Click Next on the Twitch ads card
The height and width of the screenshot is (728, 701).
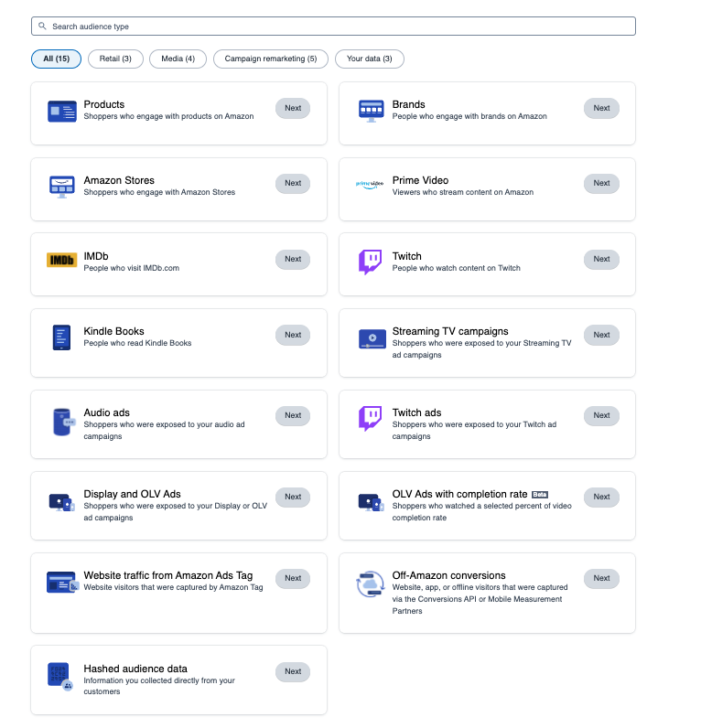coord(601,415)
